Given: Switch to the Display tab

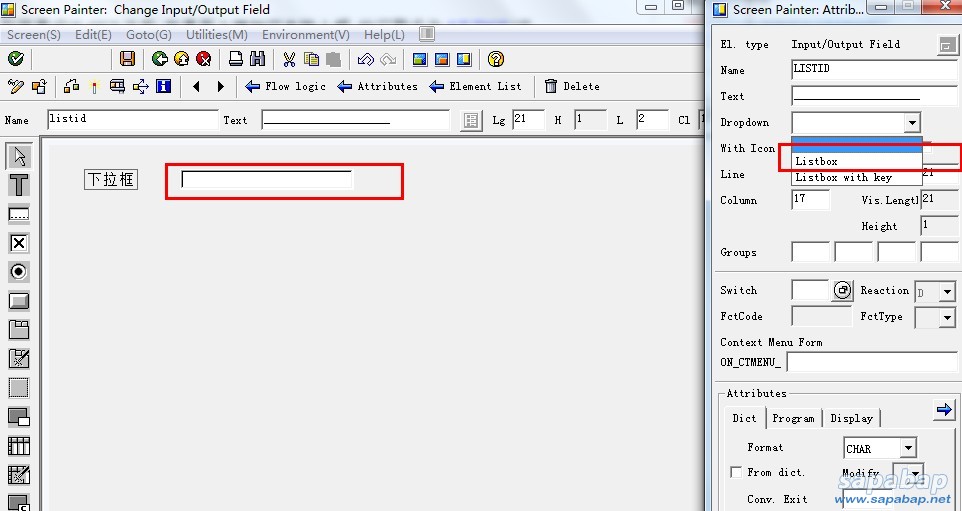Looking at the screenshot, I should click(x=851, y=418).
